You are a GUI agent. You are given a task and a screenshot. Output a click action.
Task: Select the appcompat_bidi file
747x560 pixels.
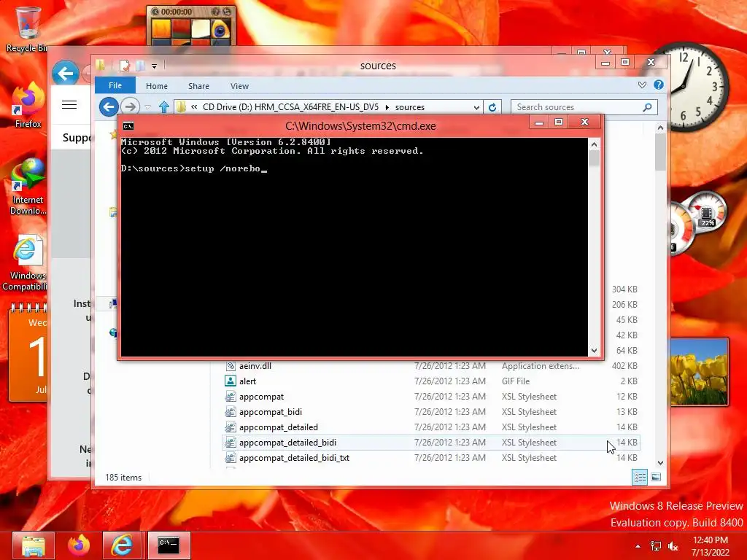[x=431, y=411]
